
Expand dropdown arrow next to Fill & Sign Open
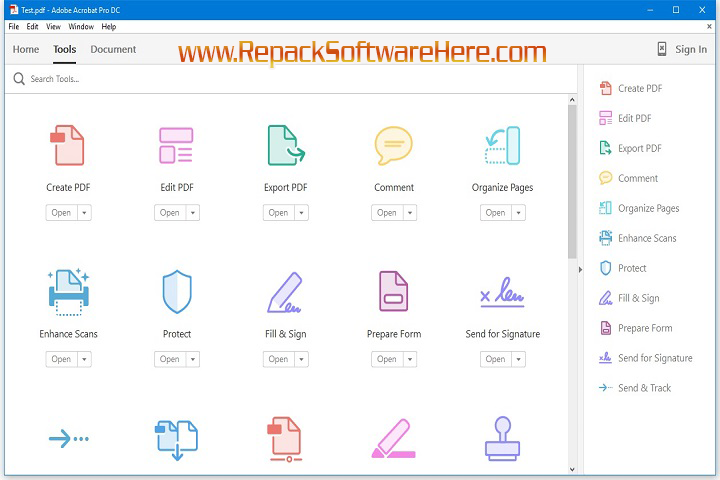[301, 359]
